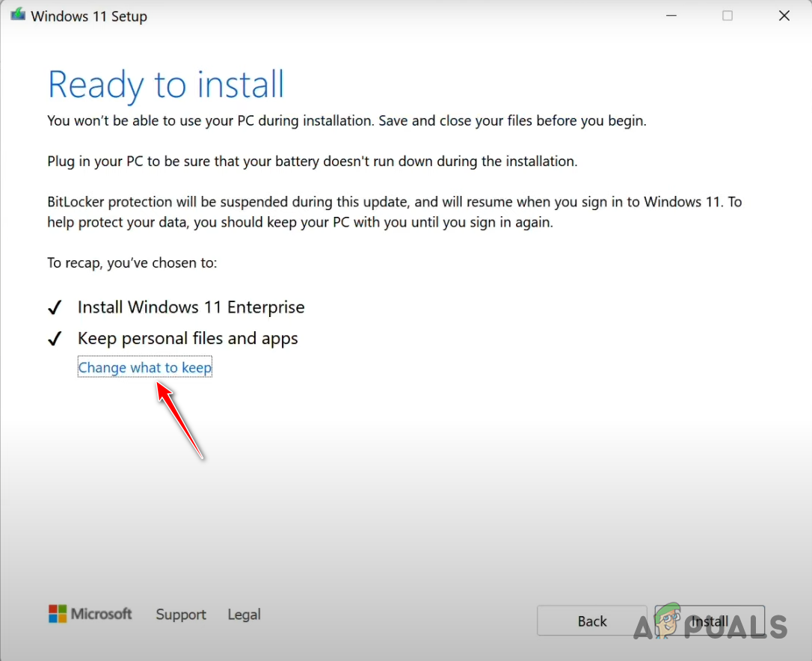The image size is (812, 661).
Task: Click the disabled maximize button
Action: [x=727, y=16]
